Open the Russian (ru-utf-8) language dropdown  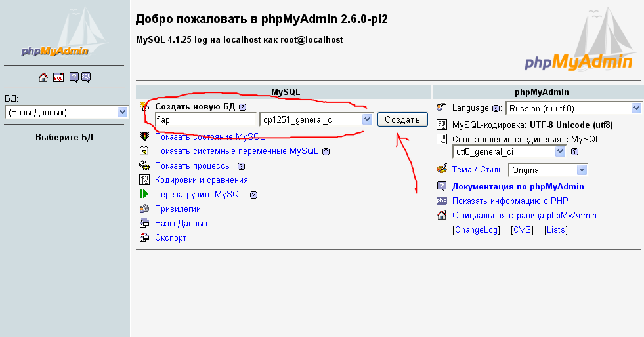pyautogui.click(x=573, y=109)
